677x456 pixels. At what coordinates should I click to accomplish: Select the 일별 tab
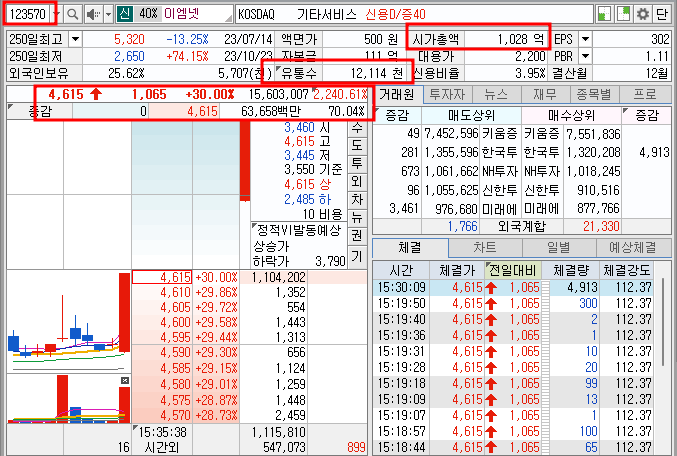point(559,247)
